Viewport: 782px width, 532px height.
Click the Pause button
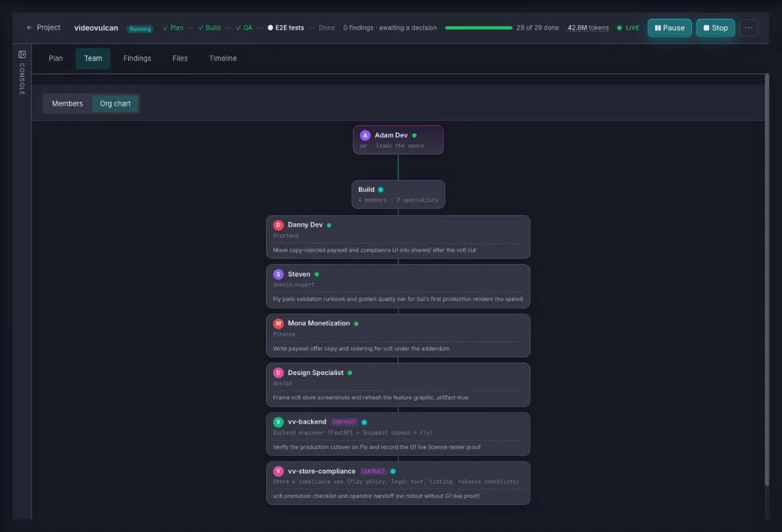click(669, 28)
